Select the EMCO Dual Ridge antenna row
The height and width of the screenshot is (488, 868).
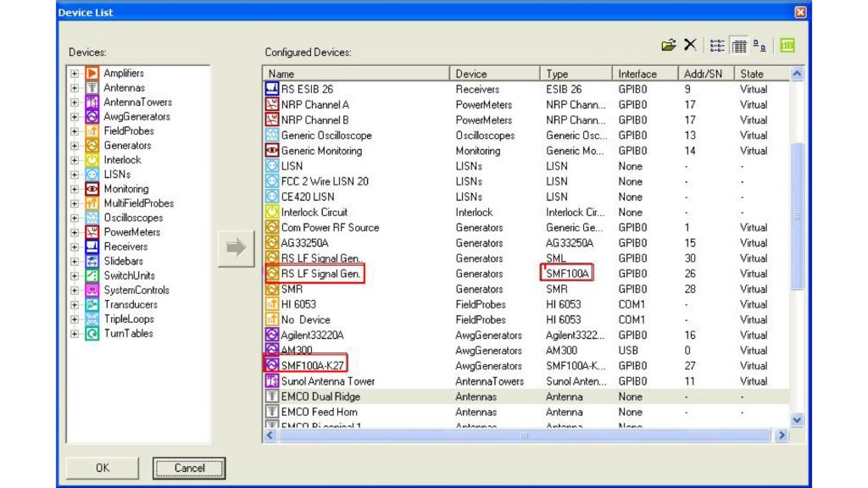pyautogui.click(x=526, y=396)
